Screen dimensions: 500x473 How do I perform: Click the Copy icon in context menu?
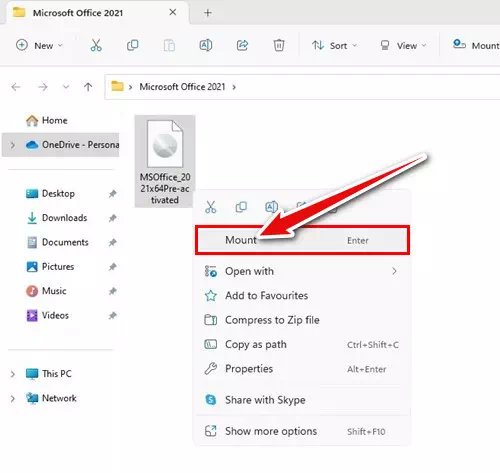tap(241, 207)
